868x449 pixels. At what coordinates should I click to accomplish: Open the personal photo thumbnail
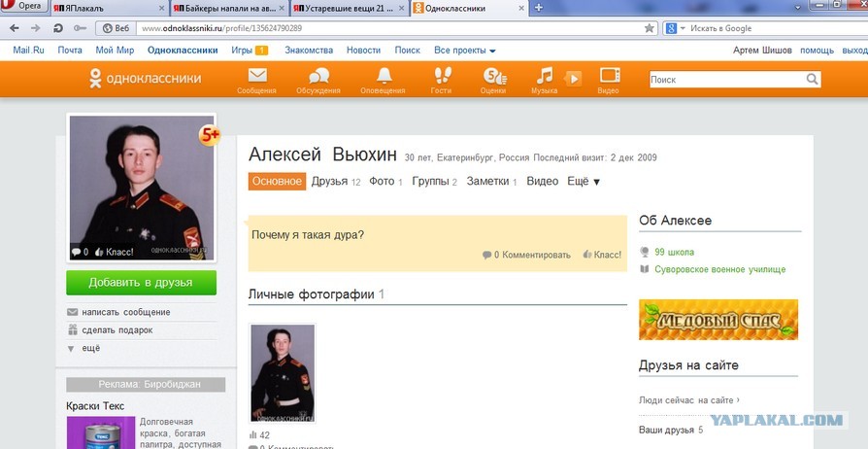click(x=283, y=373)
